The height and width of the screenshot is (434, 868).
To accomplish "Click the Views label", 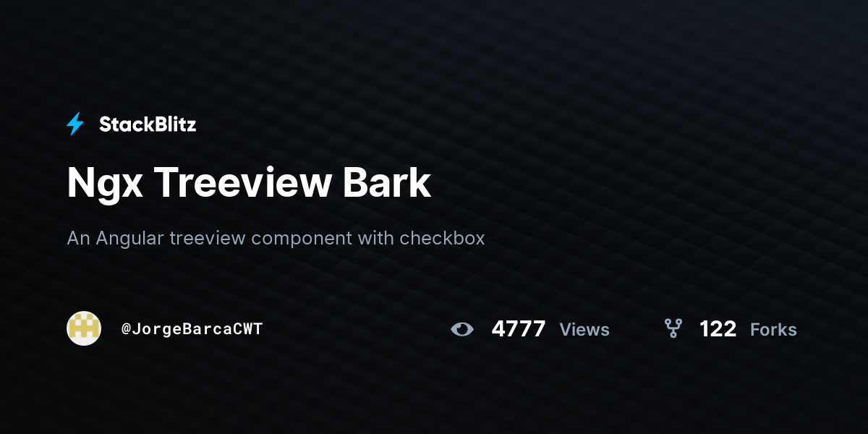I will click(x=584, y=330).
